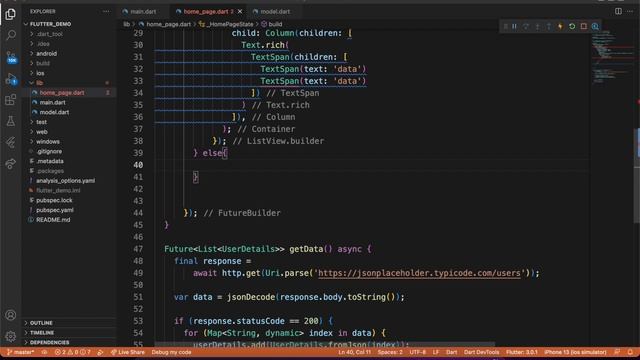Open model.dart in the file tree
Image resolution: width=640 pixels, height=360 pixels.
coord(54,112)
